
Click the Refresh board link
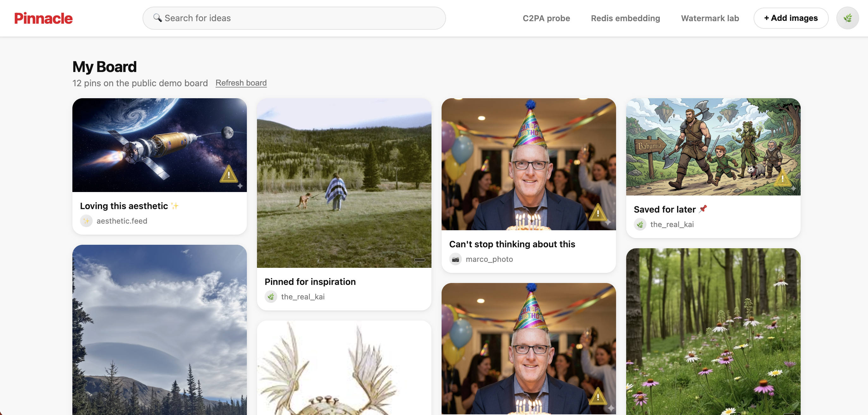pyautogui.click(x=241, y=83)
